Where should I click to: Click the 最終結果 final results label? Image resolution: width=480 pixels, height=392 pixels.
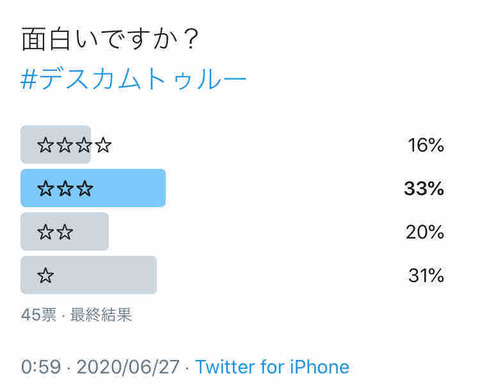(101, 315)
